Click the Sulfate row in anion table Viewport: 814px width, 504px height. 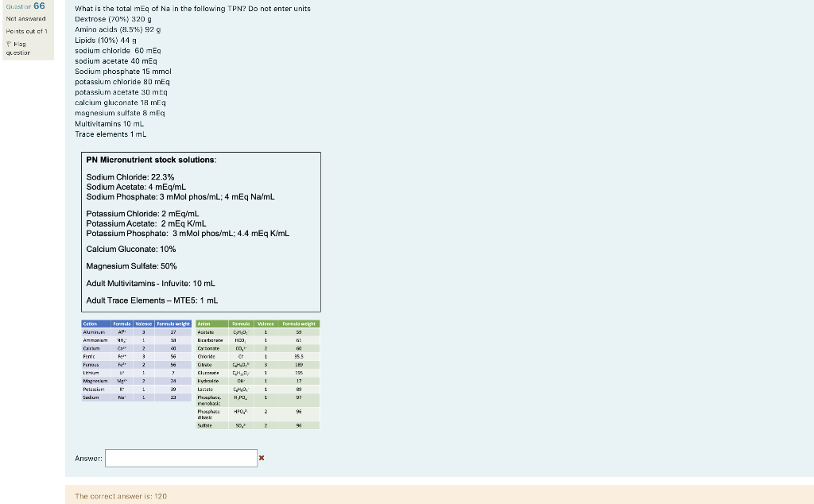point(258,425)
